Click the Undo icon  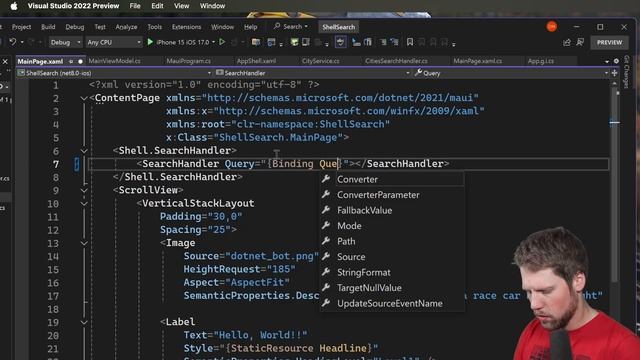point(13,42)
